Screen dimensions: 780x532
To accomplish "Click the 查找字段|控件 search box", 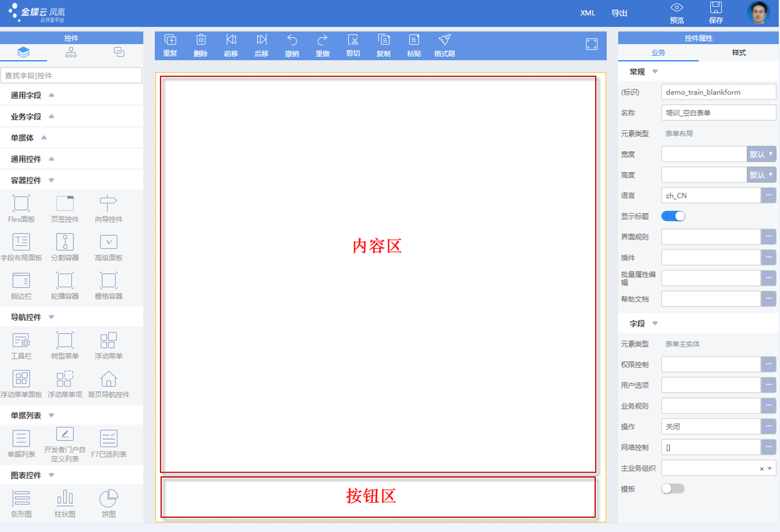I will point(72,75).
